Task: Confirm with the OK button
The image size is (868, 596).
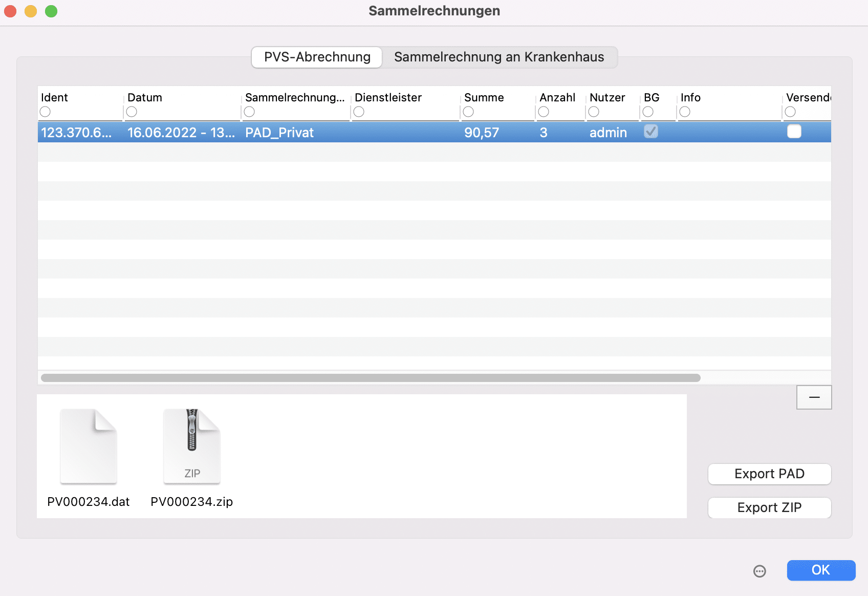Action: [x=821, y=570]
